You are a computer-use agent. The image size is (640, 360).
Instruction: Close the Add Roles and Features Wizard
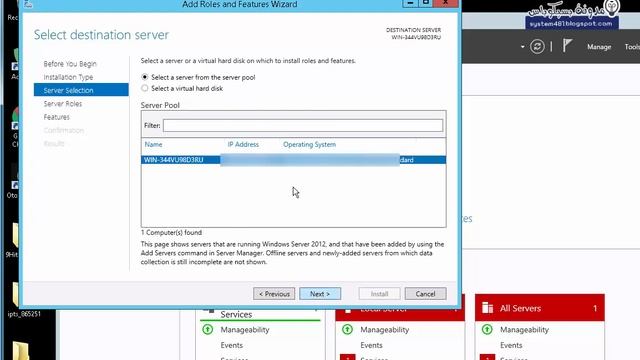tap(446, 3)
